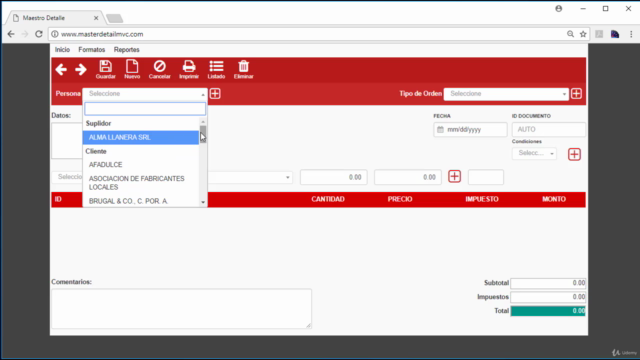Screen dimensions: 640x360
Task: Go to next record with the right arrow
Action: [81, 69]
